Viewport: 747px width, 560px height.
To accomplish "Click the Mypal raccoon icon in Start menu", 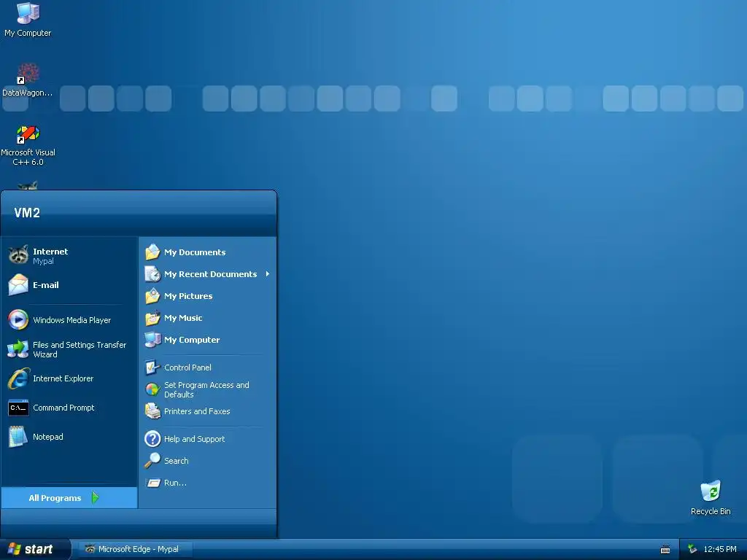I will click(x=18, y=256).
